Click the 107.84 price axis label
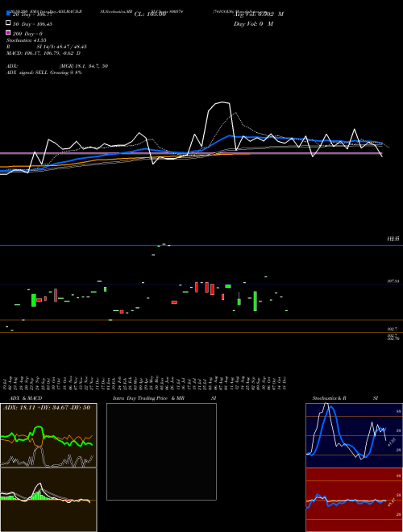 393,281
